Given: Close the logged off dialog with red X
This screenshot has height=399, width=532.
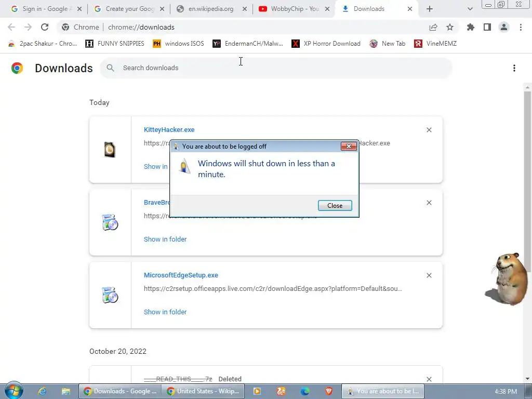Looking at the screenshot, I should pyautogui.click(x=349, y=146).
